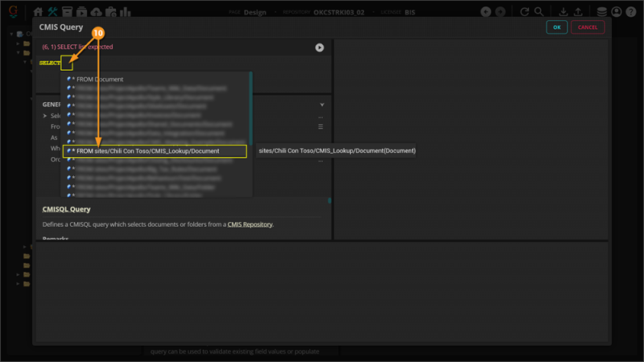
Task: Cancel the CMIS Query dialog
Action: pyautogui.click(x=588, y=27)
